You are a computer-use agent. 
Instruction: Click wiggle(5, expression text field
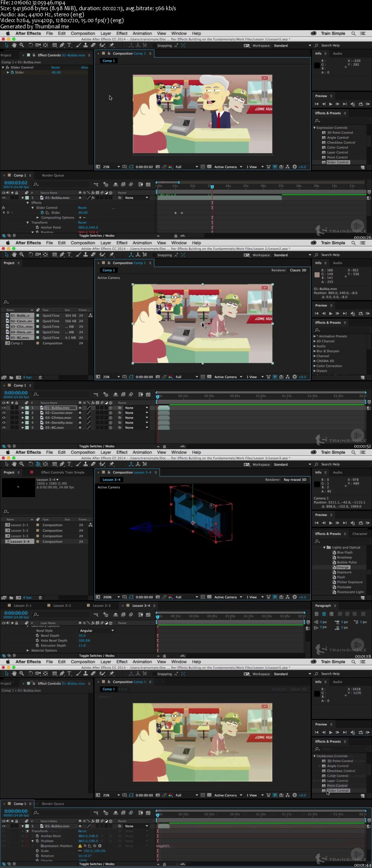[x=163, y=846]
